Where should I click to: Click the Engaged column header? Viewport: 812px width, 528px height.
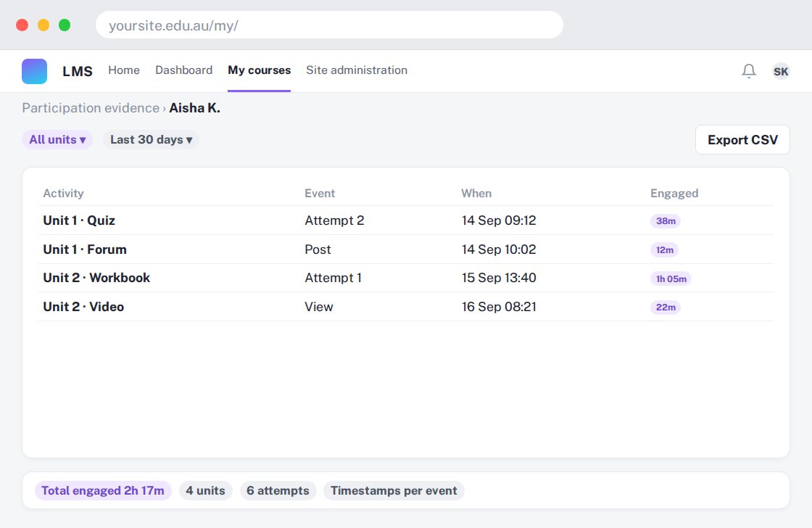[x=674, y=193]
